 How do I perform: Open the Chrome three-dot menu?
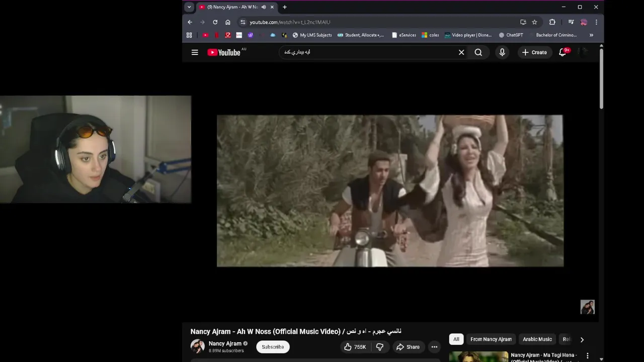click(596, 22)
